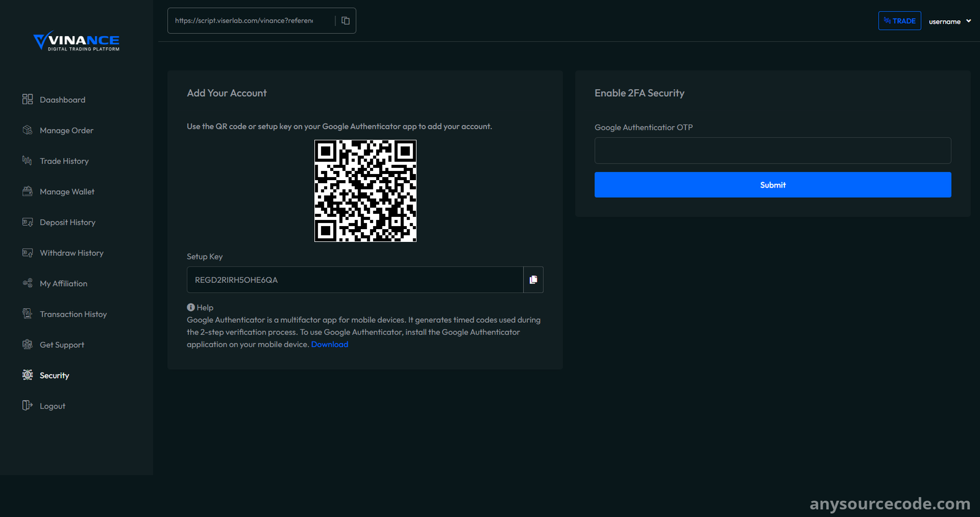Click the Get Support headset icon
The image size is (980, 517).
coord(28,344)
